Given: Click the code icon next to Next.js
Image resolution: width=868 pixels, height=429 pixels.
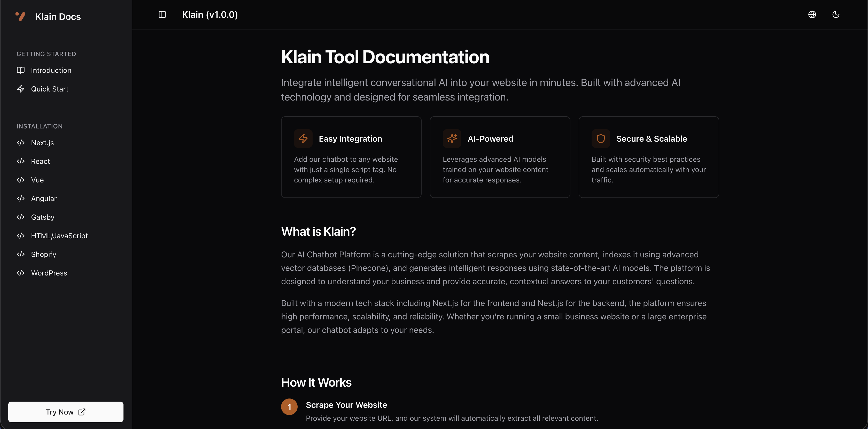Looking at the screenshot, I should pyautogui.click(x=21, y=143).
